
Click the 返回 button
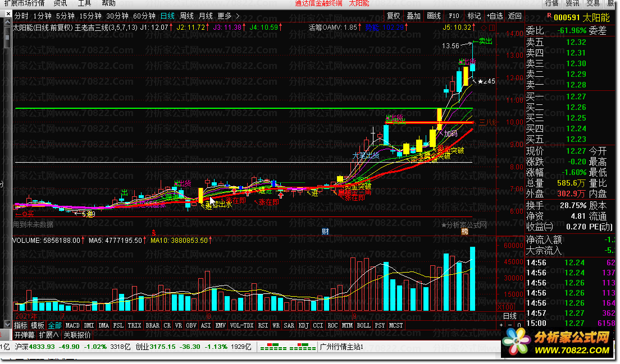[515, 16]
